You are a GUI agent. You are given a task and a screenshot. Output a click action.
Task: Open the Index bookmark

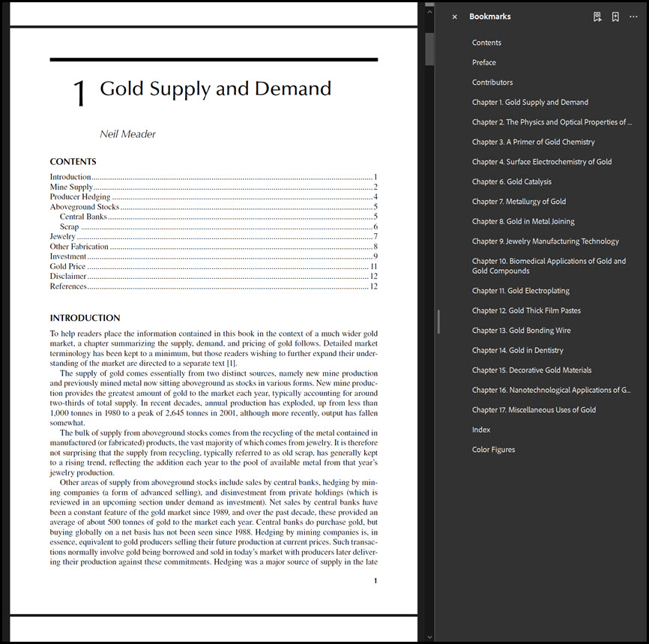click(481, 430)
